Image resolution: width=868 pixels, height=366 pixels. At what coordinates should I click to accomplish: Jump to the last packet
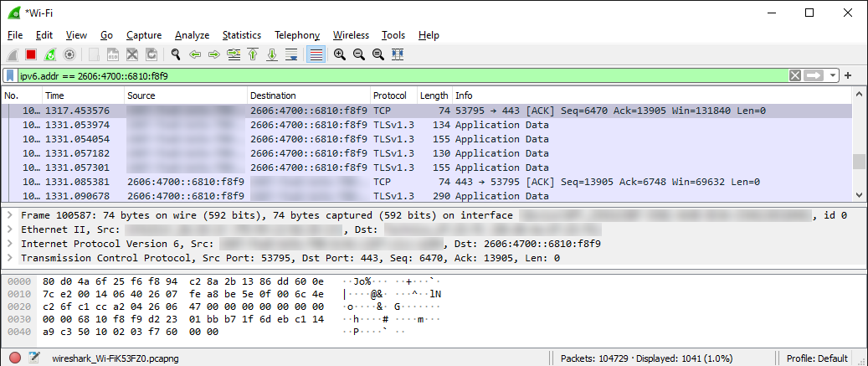272,54
